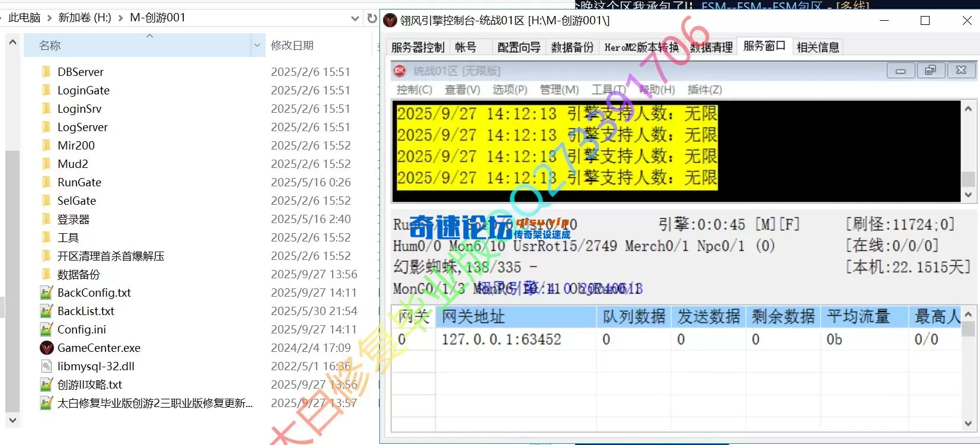Switch to the 帐号 tab
The height and width of the screenshot is (445, 980).
pyautogui.click(x=465, y=47)
